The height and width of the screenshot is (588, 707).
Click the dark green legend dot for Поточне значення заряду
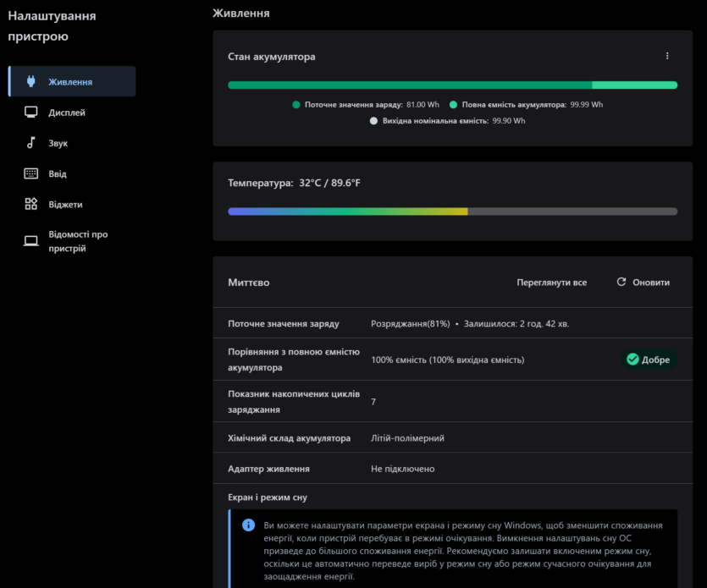296,105
